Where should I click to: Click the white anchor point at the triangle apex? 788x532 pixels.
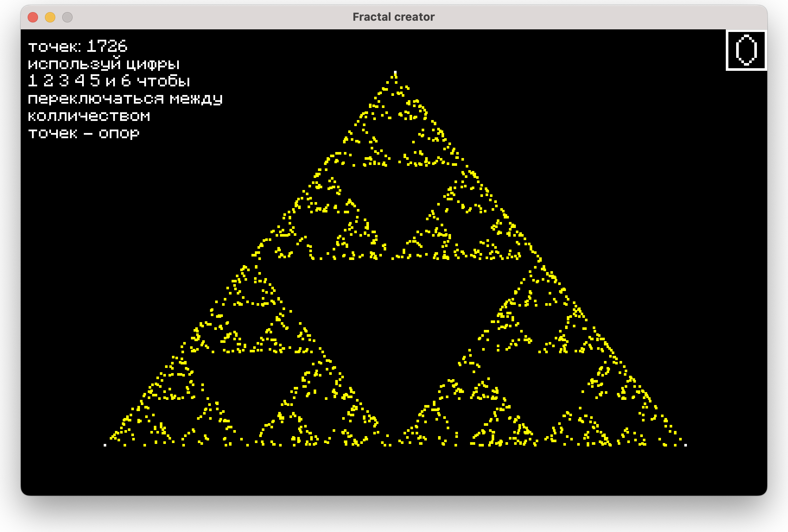pyautogui.click(x=395, y=73)
